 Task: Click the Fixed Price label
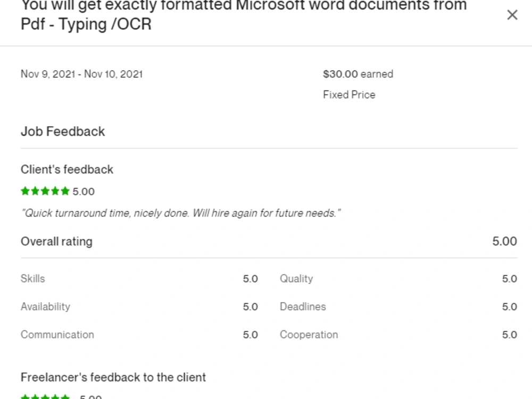pos(349,95)
